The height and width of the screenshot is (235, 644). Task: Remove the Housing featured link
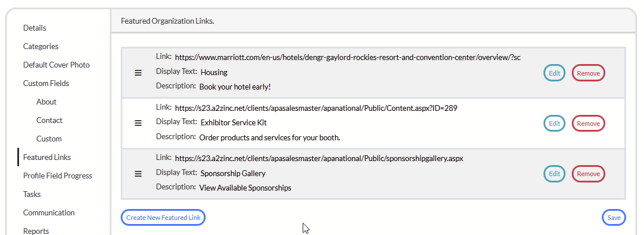coord(588,73)
